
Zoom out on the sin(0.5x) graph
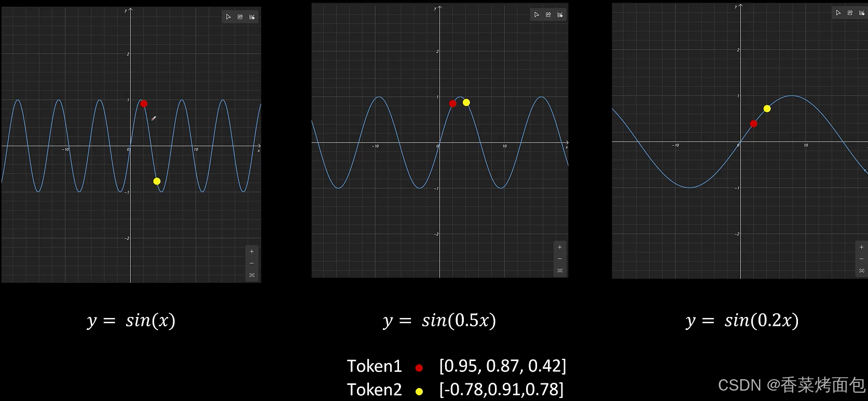pyautogui.click(x=560, y=259)
